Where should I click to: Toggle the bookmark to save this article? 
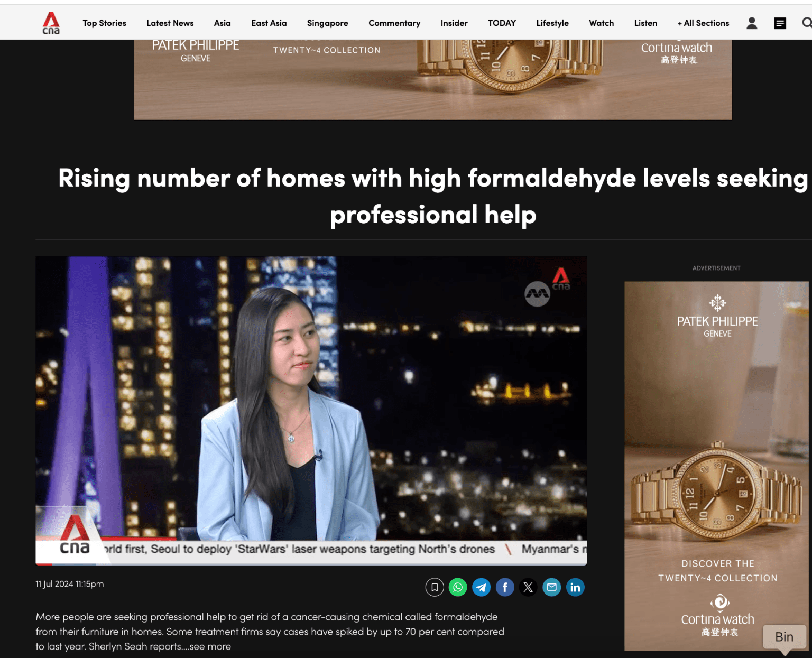click(435, 587)
